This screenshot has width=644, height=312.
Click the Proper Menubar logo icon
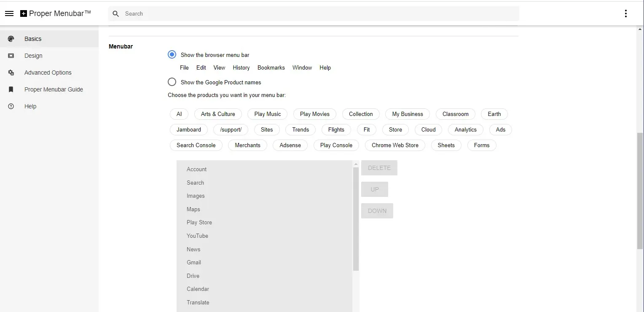coord(24,13)
